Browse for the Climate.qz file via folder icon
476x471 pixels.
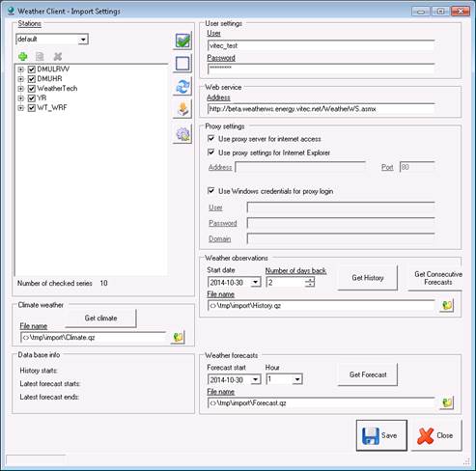[x=178, y=337]
